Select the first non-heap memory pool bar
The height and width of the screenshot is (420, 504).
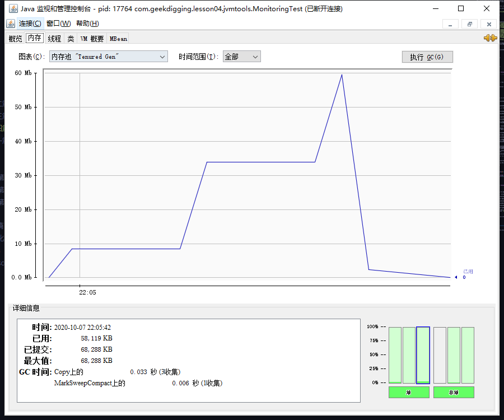(440, 355)
